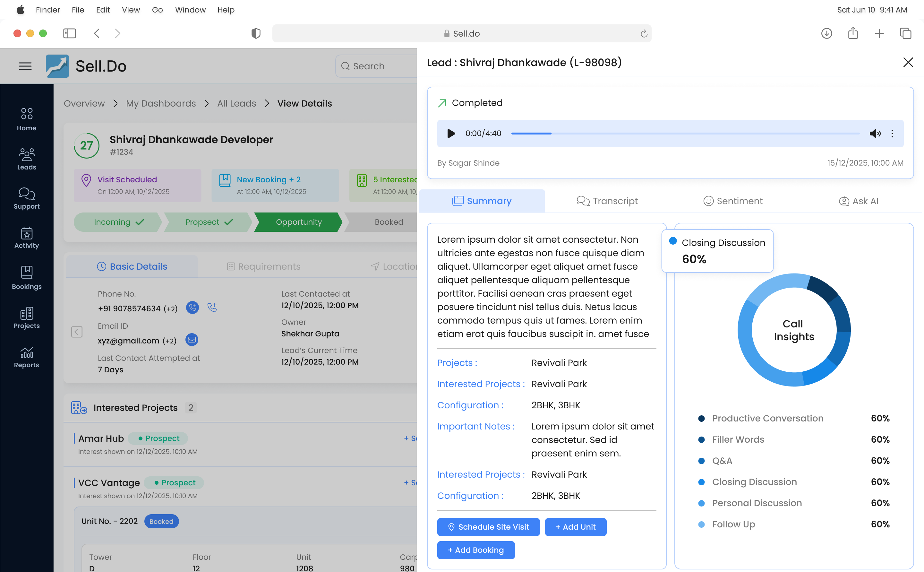Play the call recording audio
The height and width of the screenshot is (572, 924).
[451, 133]
